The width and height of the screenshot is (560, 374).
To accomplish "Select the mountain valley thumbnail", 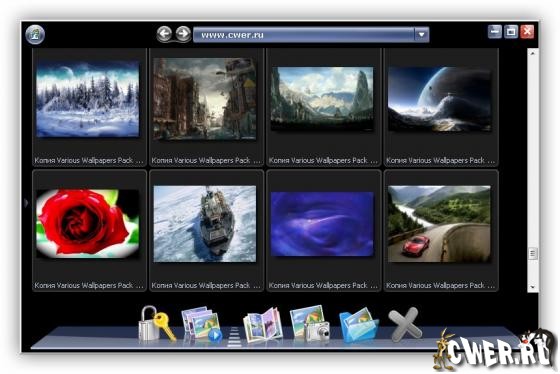I will tap(322, 99).
